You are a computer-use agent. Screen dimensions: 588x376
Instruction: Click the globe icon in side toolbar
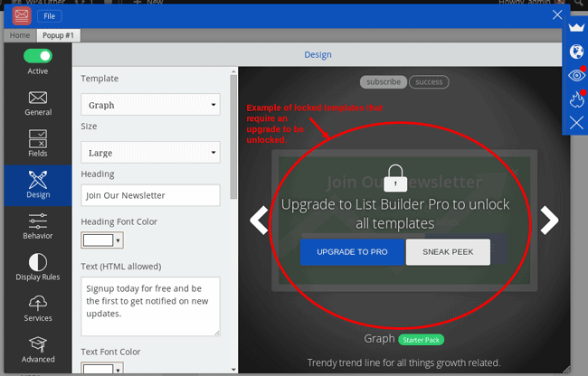click(576, 52)
